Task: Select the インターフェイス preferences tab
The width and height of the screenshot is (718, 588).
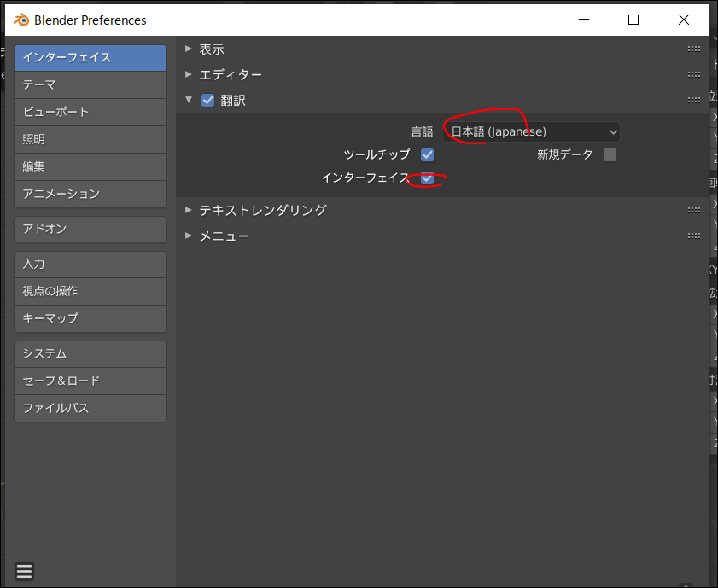Action: [x=90, y=58]
